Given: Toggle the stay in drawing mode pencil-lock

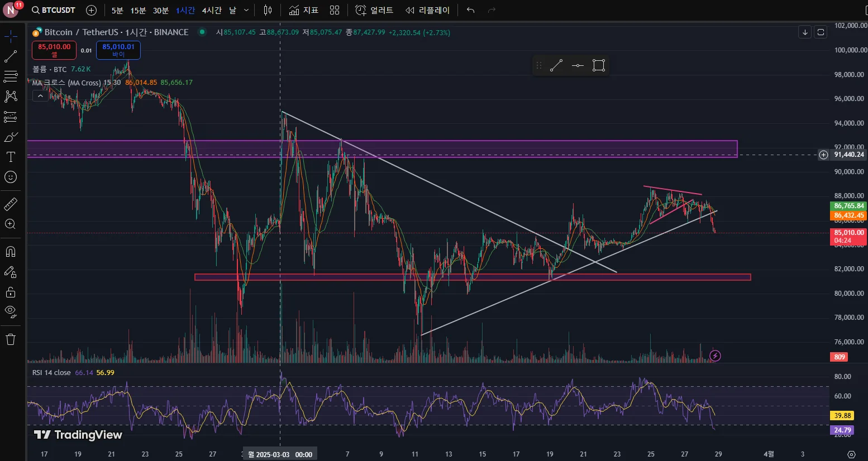Looking at the screenshot, I should tap(11, 272).
